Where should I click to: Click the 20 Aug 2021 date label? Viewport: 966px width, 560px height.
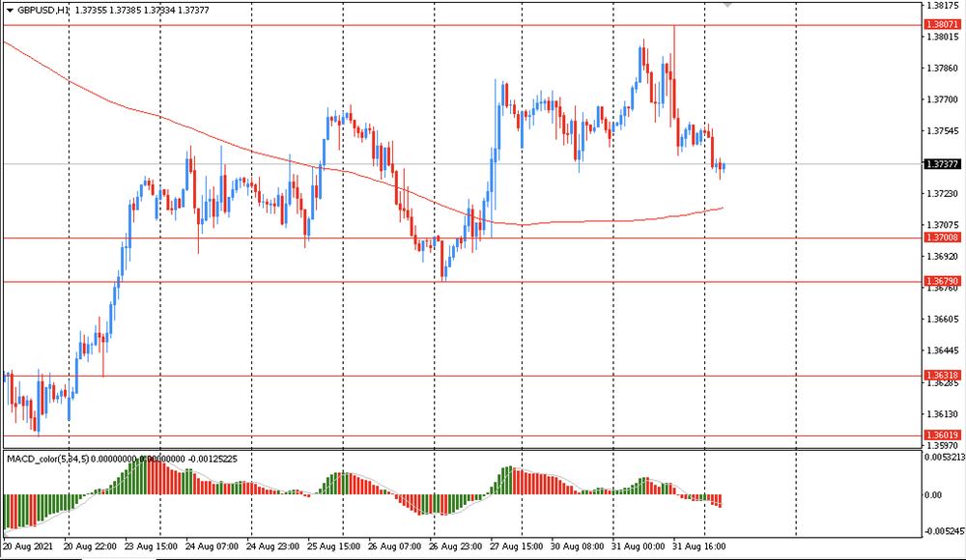[28, 546]
